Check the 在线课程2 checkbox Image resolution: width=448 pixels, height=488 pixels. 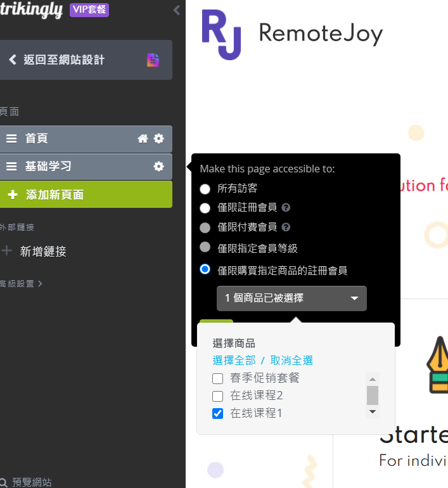point(218,397)
